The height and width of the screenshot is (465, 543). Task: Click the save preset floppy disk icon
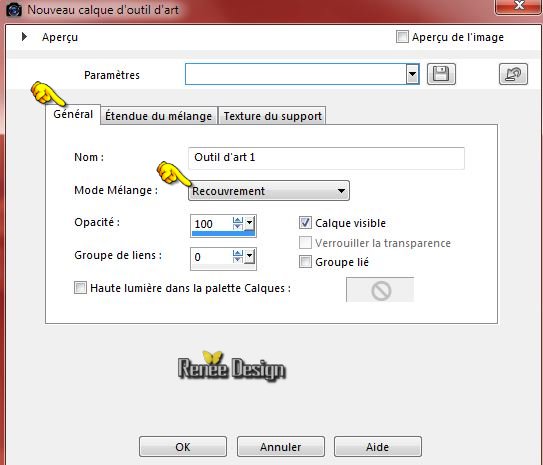tap(441, 74)
